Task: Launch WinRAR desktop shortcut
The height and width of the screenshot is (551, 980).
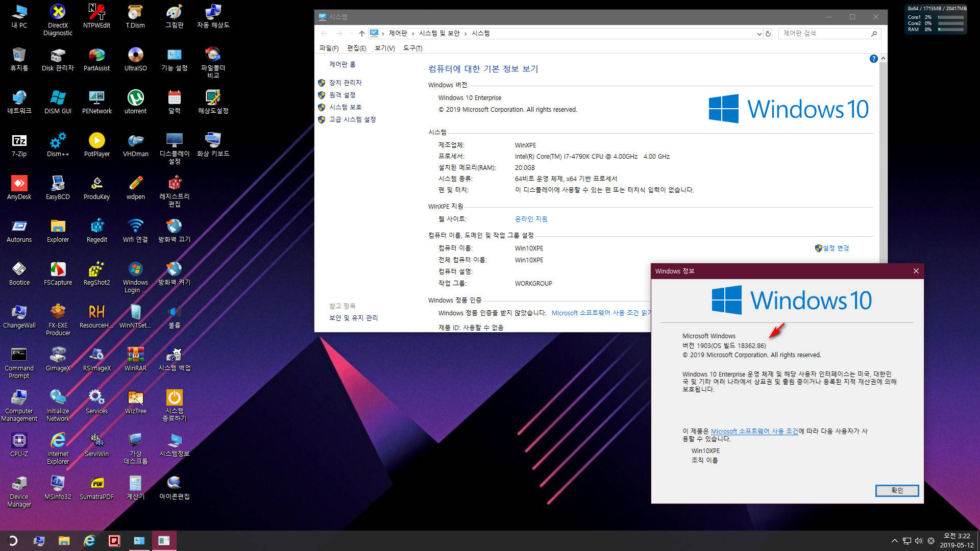Action: (135, 359)
